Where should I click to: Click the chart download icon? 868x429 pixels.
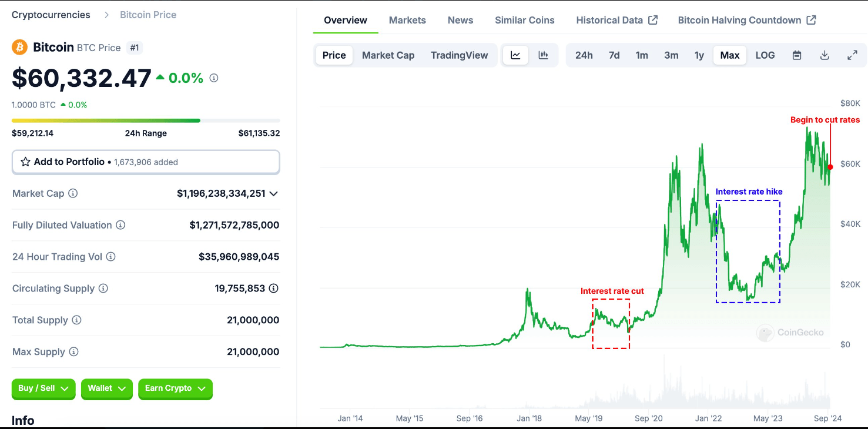tap(825, 55)
